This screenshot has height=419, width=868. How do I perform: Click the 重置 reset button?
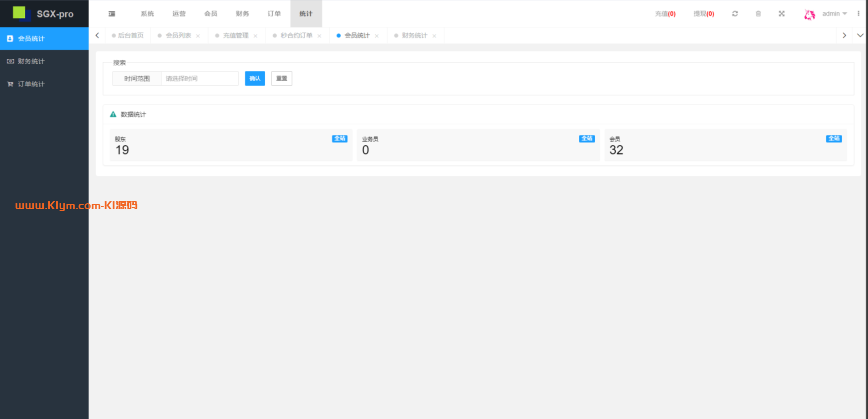(282, 79)
